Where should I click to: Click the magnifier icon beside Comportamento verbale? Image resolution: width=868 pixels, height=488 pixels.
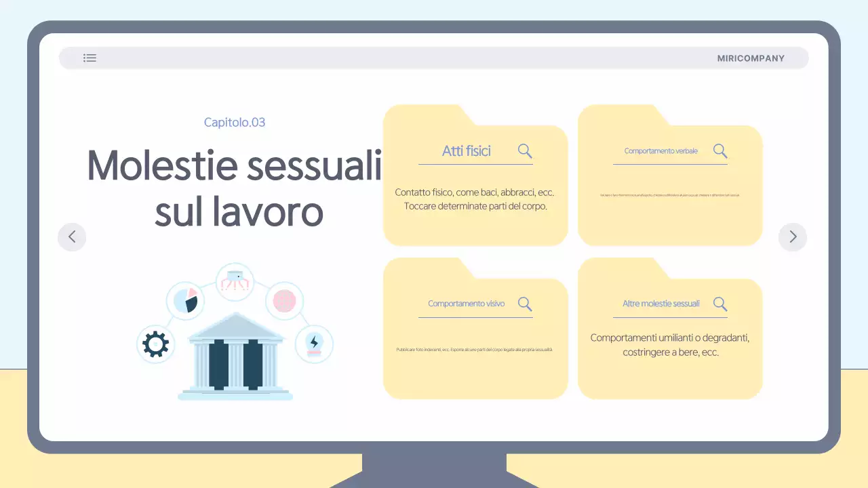tap(720, 150)
